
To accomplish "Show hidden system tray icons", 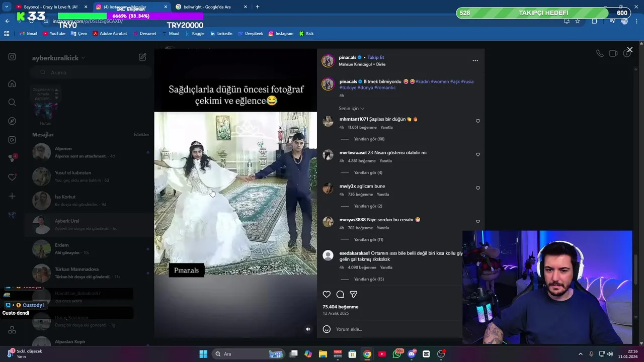I will (580, 354).
